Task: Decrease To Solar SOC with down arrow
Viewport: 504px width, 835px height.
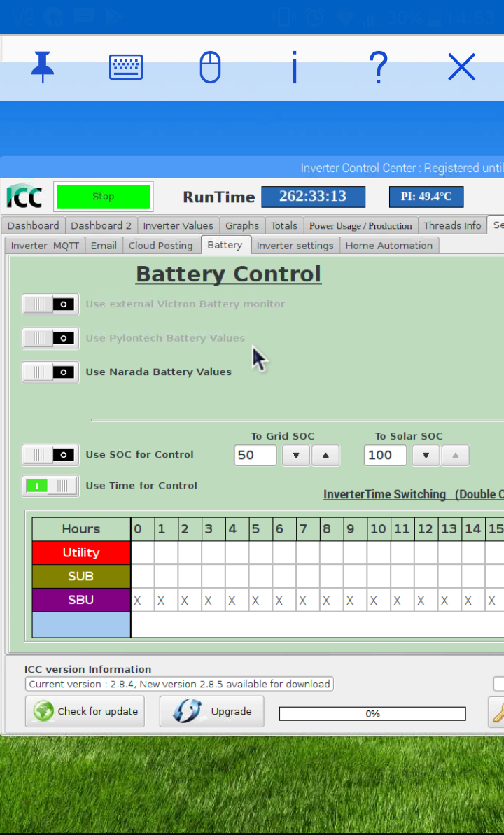Action: click(426, 456)
